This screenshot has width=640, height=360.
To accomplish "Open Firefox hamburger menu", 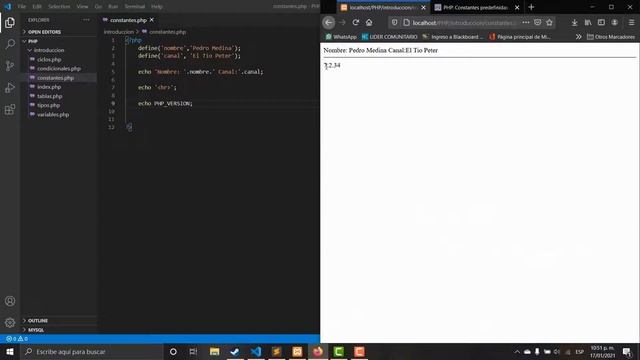I will pos(631,22).
